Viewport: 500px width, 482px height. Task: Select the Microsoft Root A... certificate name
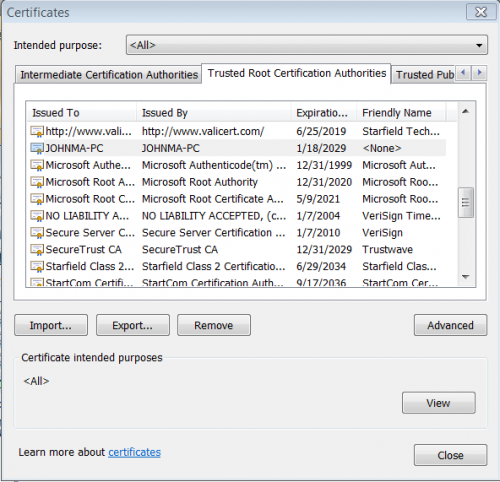pyautogui.click(x=90, y=182)
